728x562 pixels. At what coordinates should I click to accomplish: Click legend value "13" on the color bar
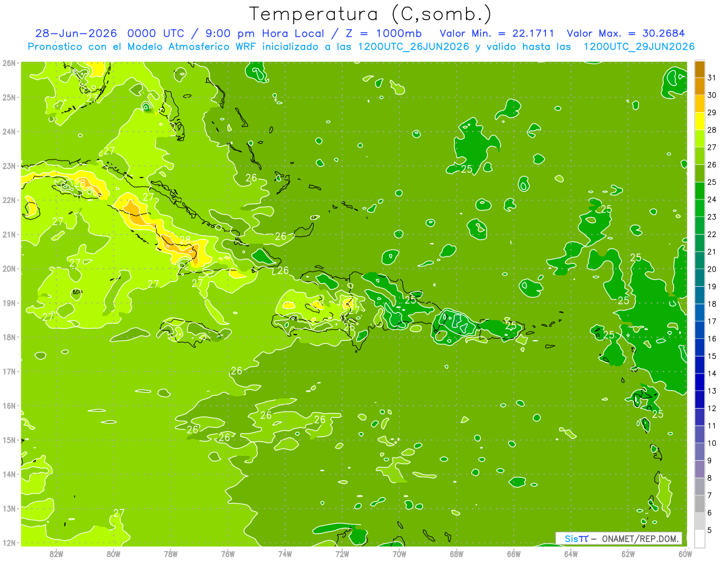coord(712,391)
